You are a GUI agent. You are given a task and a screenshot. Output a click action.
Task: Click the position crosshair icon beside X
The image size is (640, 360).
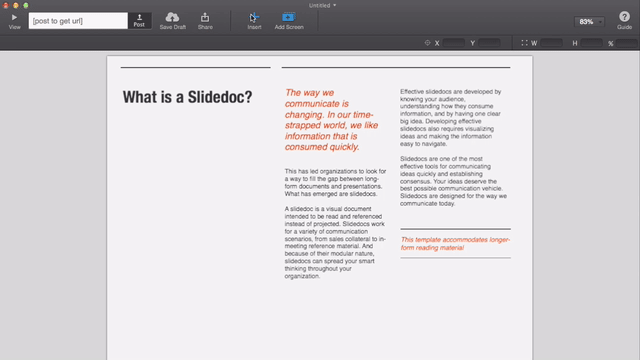[427, 43]
